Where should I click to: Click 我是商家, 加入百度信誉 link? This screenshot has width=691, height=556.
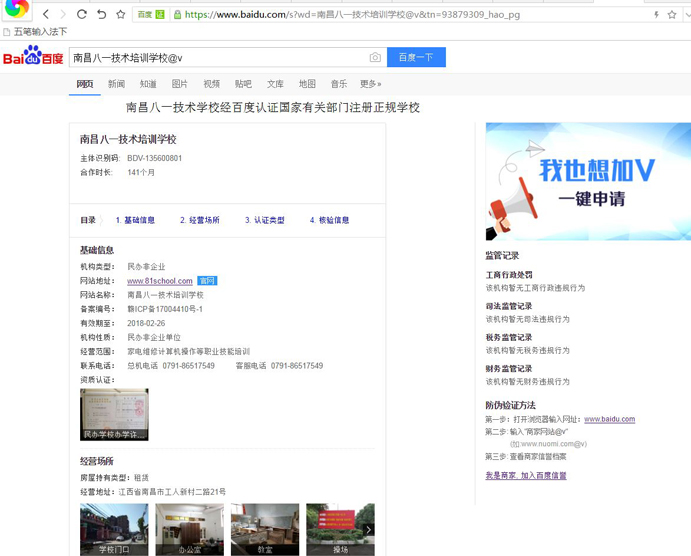[526, 475]
